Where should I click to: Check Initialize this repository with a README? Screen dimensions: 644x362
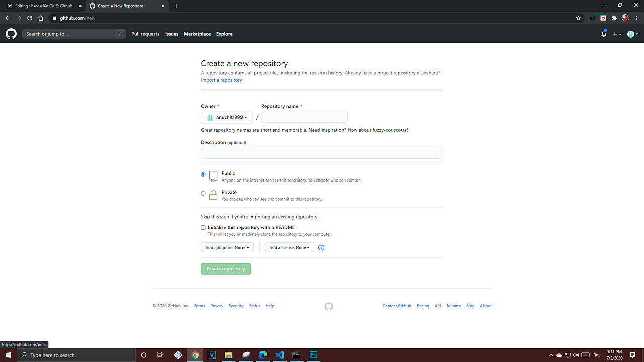coord(203,227)
